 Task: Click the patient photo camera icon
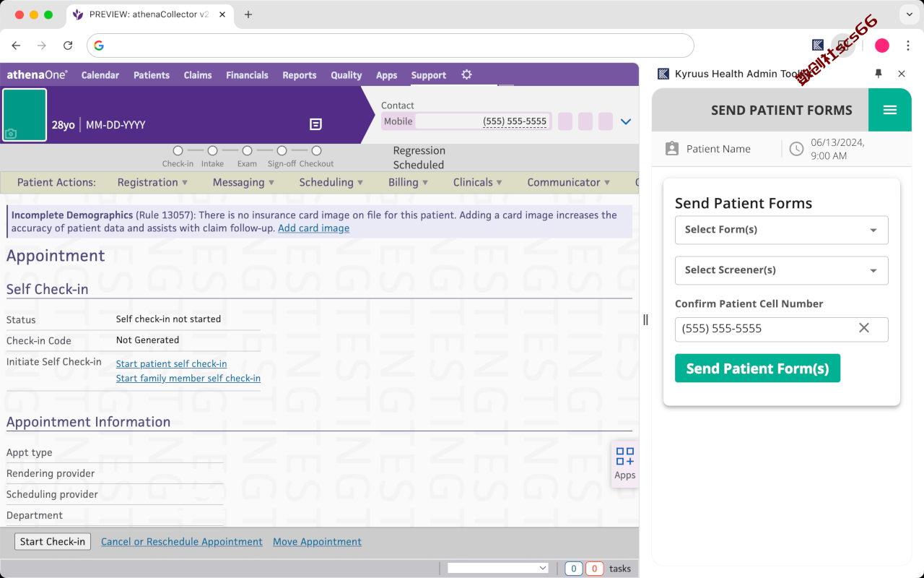click(11, 134)
